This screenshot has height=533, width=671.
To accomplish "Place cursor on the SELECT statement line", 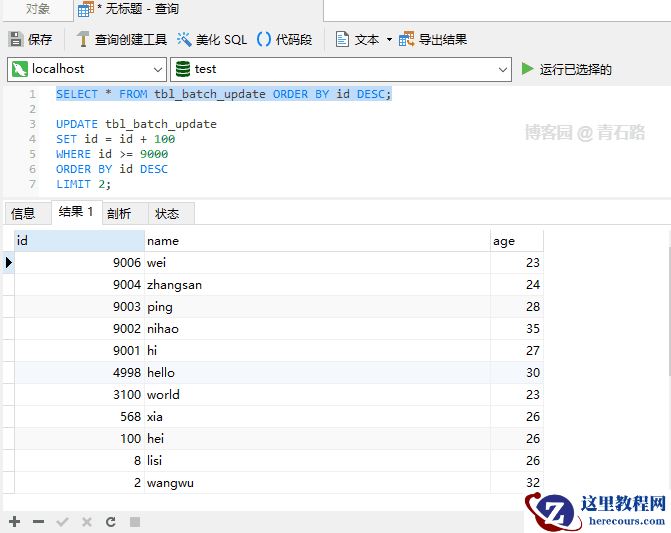I will (223, 94).
